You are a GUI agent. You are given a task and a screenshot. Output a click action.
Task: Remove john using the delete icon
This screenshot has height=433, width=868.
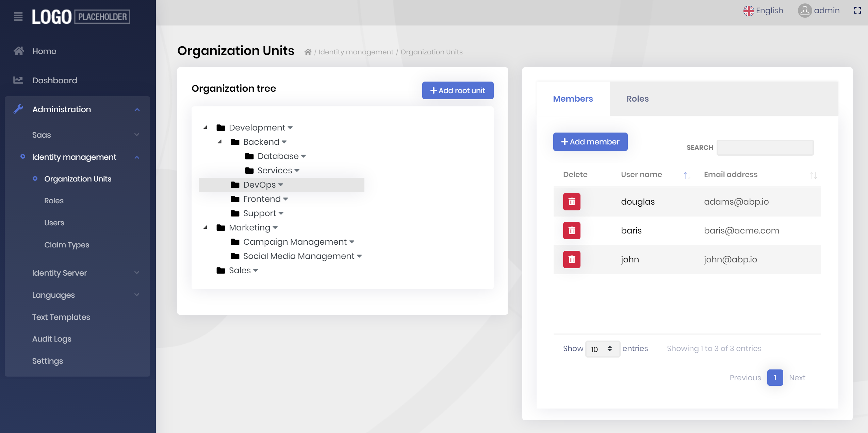(x=571, y=259)
